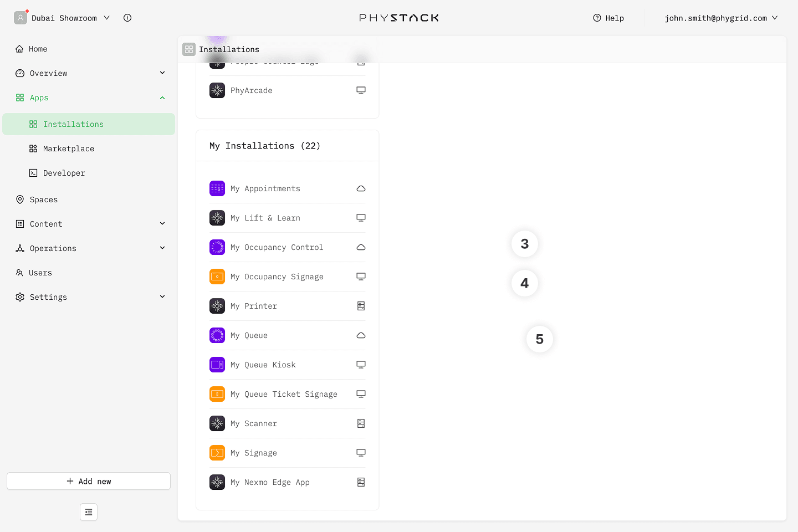The width and height of the screenshot is (798, 532).
Task: Expand the Overview section chevron
Action: click(x=162, y=73)
